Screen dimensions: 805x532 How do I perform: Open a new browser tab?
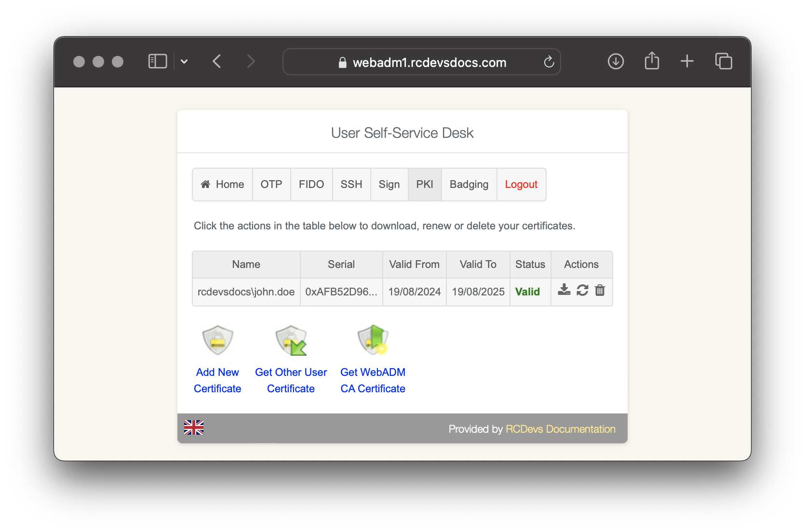pos(687,61)
